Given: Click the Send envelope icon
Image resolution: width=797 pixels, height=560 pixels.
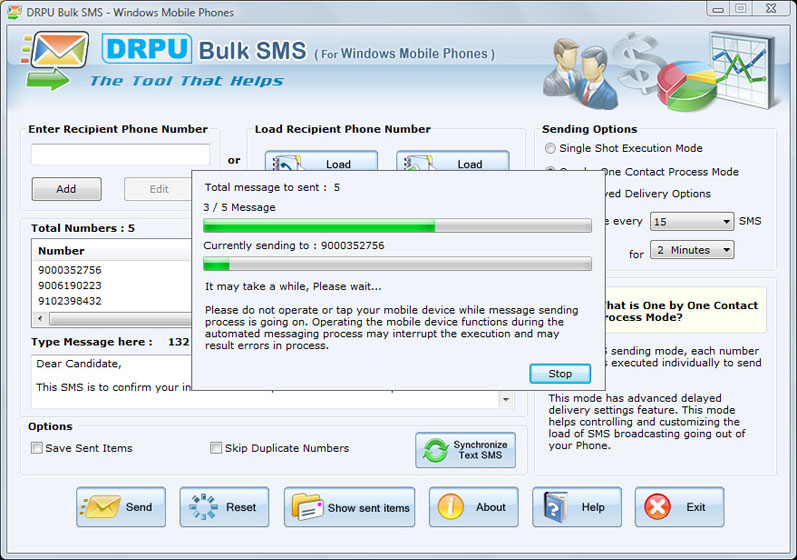Looking at the screenshot, I should point(101,507).
